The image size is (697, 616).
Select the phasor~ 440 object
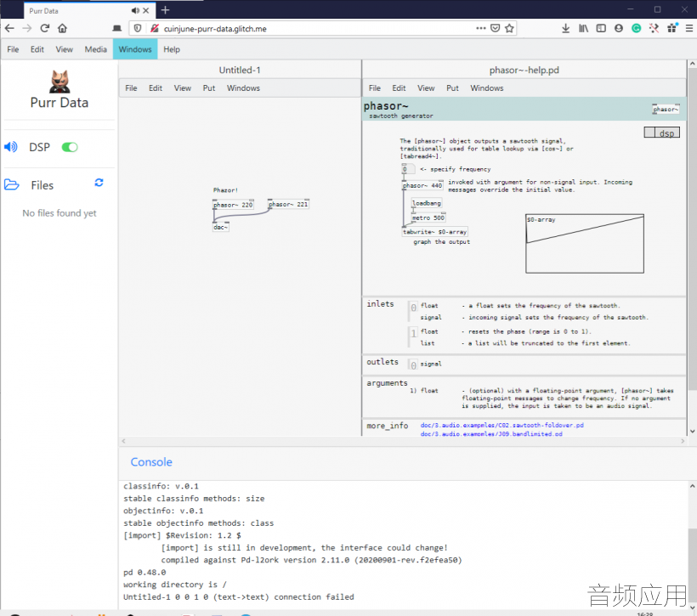[x=422, y=185]
